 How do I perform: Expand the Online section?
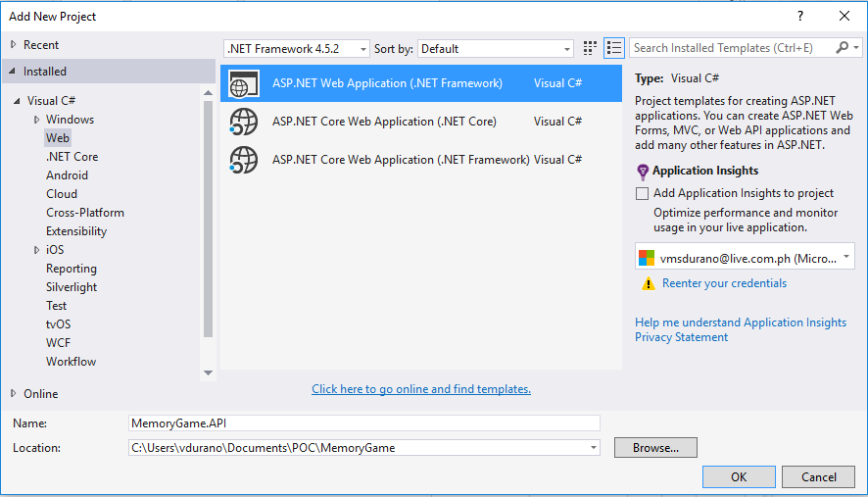(x=14, y=393)
